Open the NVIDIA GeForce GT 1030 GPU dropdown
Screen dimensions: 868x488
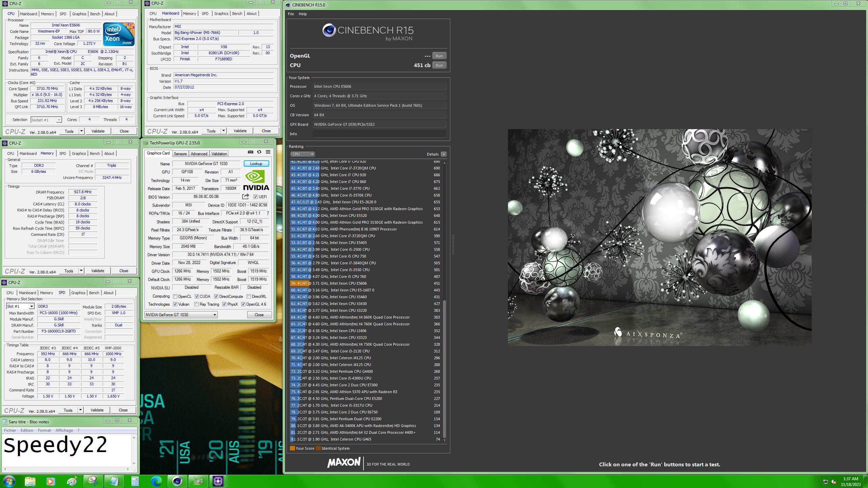[181, 315]
